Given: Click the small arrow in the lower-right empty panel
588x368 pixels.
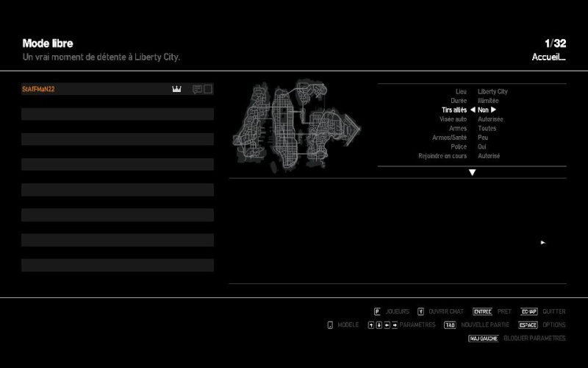Looking at the screenshot, I should coord(542,243).
